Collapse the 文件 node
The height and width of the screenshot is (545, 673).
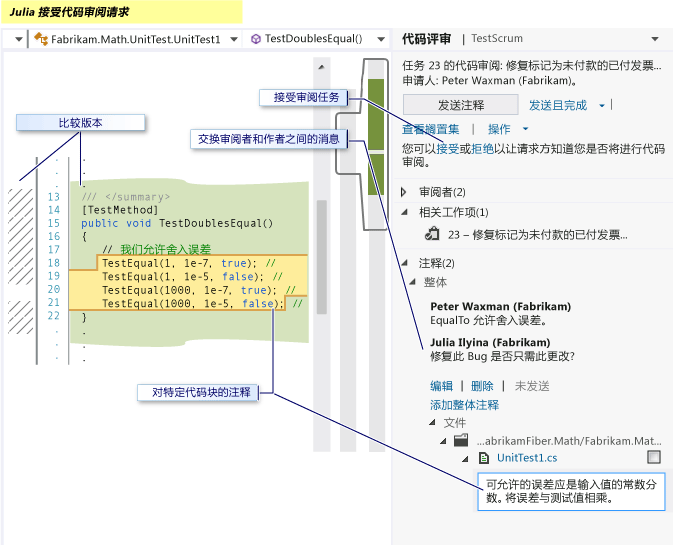432,423
